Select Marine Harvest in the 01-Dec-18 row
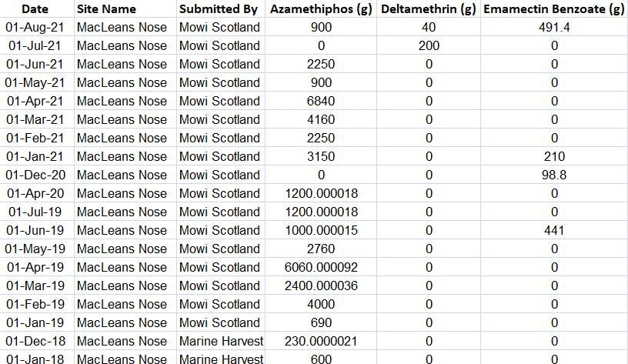This screenshot has width=628, height=364. 220,341
